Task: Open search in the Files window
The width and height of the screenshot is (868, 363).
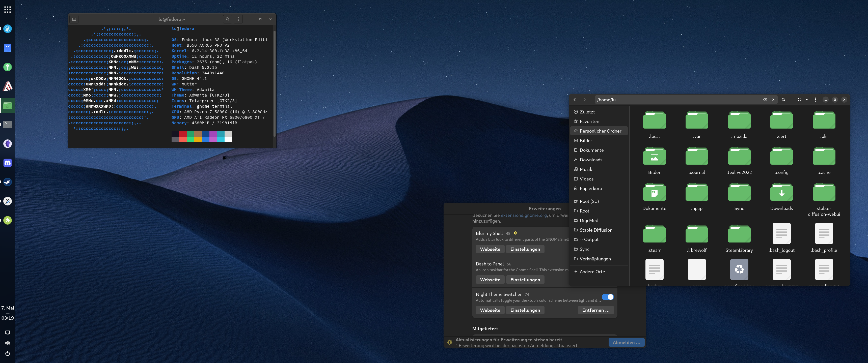Action: [783, 100]
